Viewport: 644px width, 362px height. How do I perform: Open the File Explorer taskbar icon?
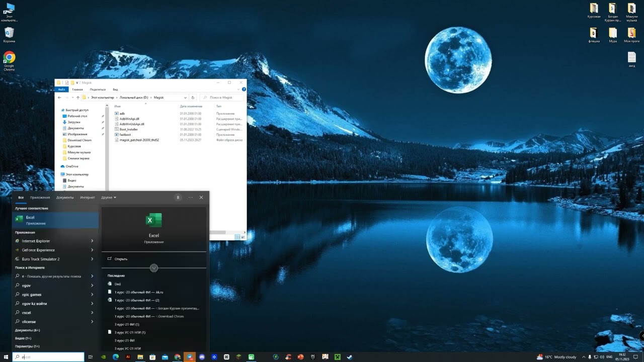[x=140, y=357]
